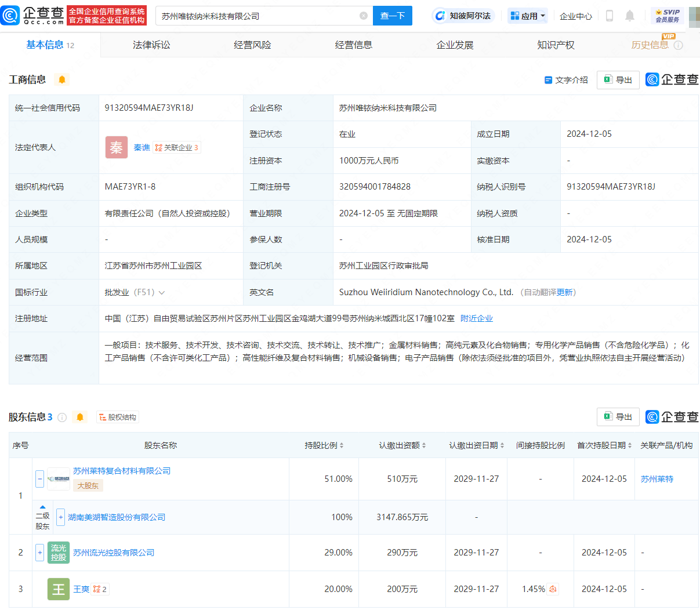
Task: Open 苏州流光控股有限公司 link
Action: 114,553
